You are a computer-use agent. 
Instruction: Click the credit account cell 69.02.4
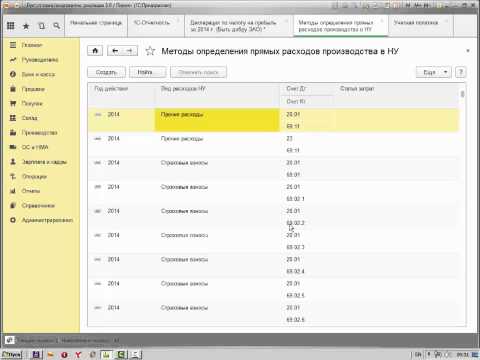pyautogui.click(x=307, y=271)
